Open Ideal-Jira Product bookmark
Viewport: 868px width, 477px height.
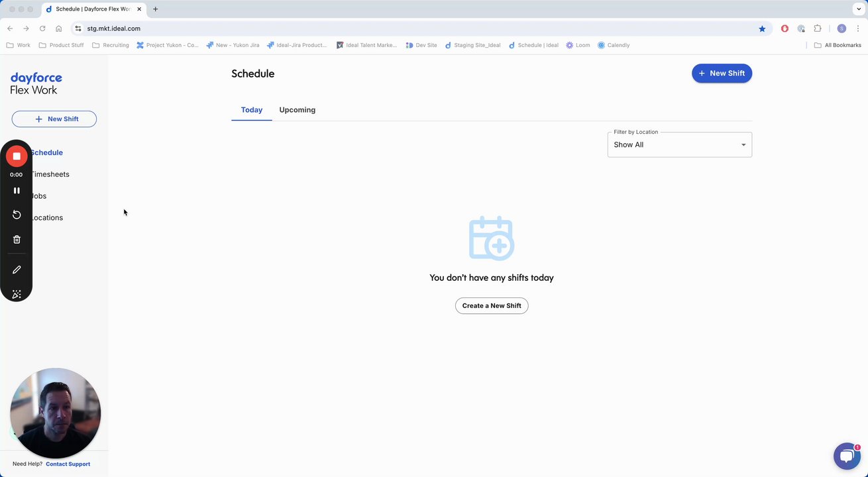[x=297, y=45]
